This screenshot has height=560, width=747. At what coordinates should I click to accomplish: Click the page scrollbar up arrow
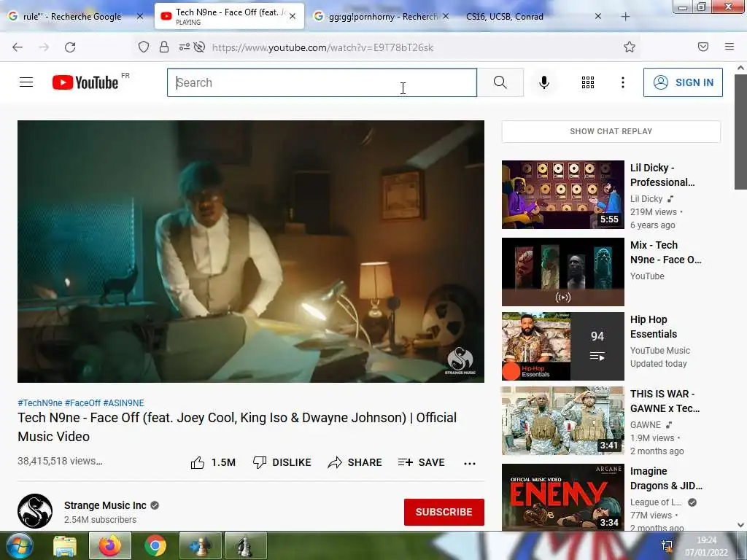point(740,68)
